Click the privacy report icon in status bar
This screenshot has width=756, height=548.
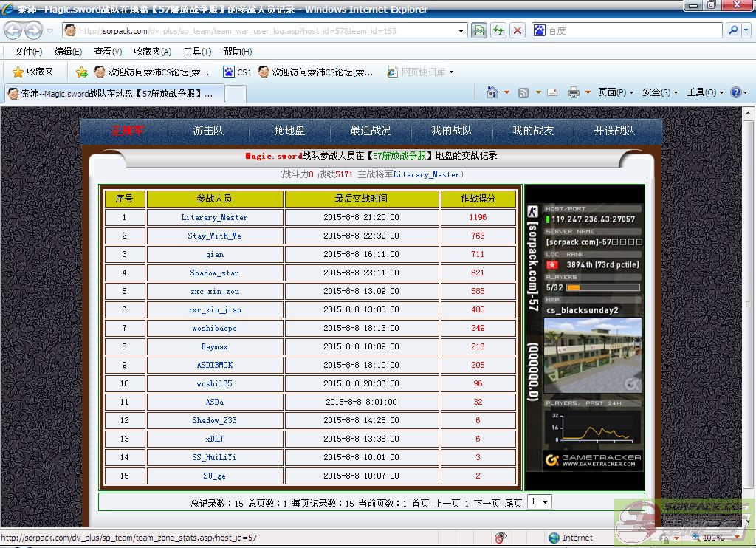pyautogui.click(x=501, y=538)
